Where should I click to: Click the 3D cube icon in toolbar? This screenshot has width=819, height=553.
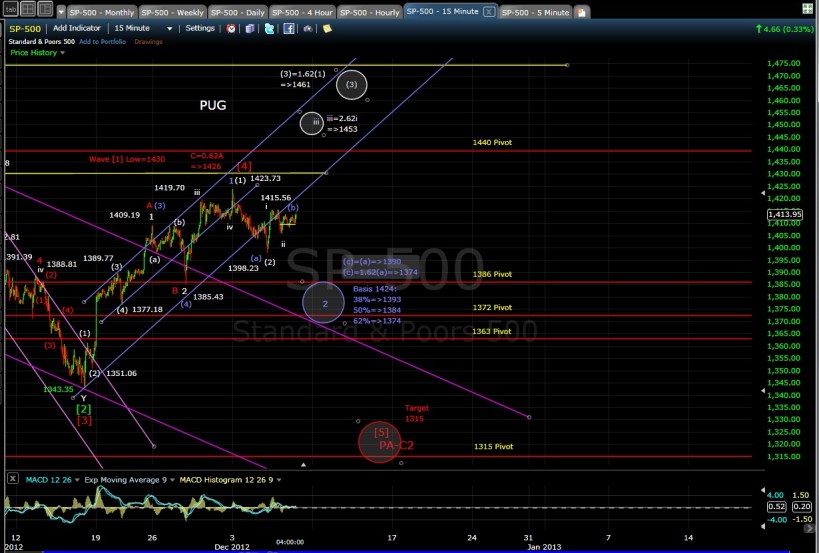(x=250, y=29)
